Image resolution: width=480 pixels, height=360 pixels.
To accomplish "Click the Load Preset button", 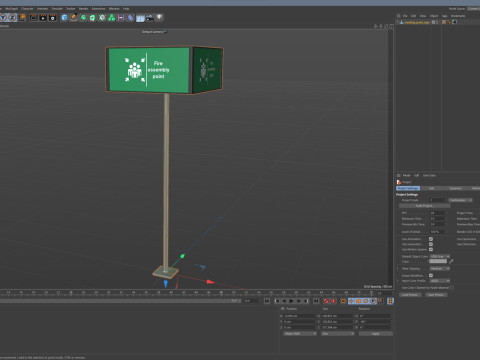I will click(410, 295).
